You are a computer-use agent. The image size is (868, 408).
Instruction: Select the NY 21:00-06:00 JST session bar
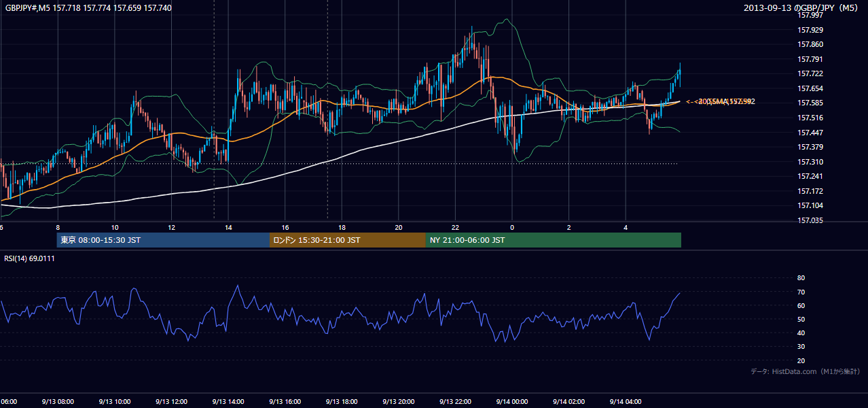[554, 240]
